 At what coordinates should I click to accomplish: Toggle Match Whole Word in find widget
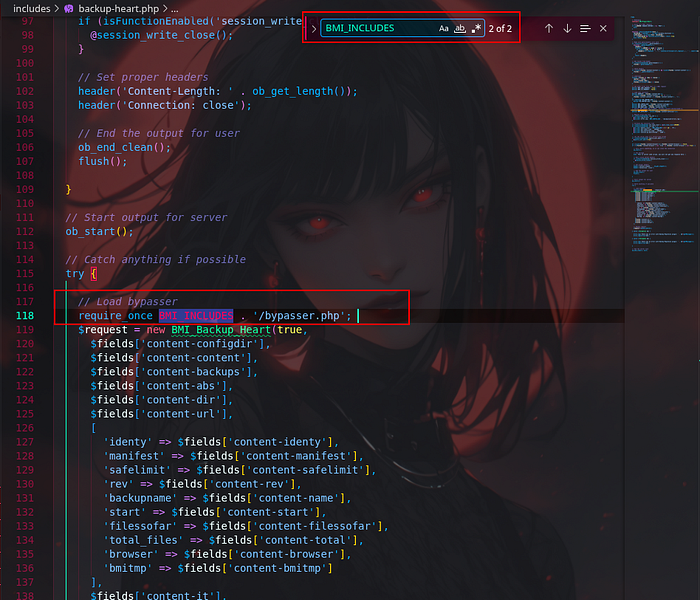460,29
